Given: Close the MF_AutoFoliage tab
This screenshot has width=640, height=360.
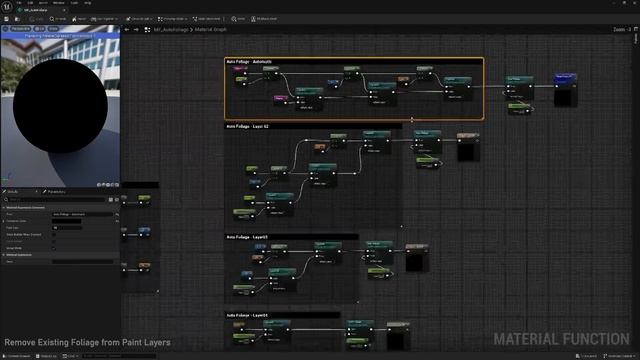Looking at the screenshot, I should tap(64, 10).
